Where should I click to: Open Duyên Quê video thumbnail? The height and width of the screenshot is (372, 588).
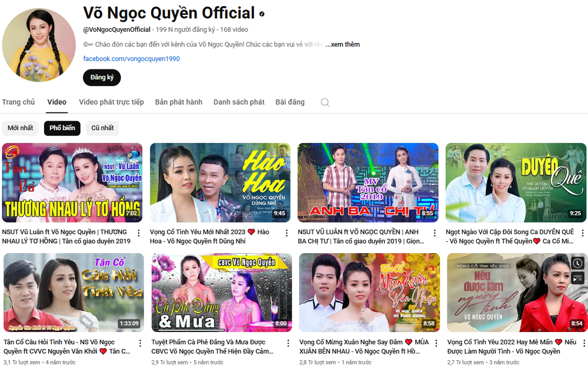pos(516,182)
